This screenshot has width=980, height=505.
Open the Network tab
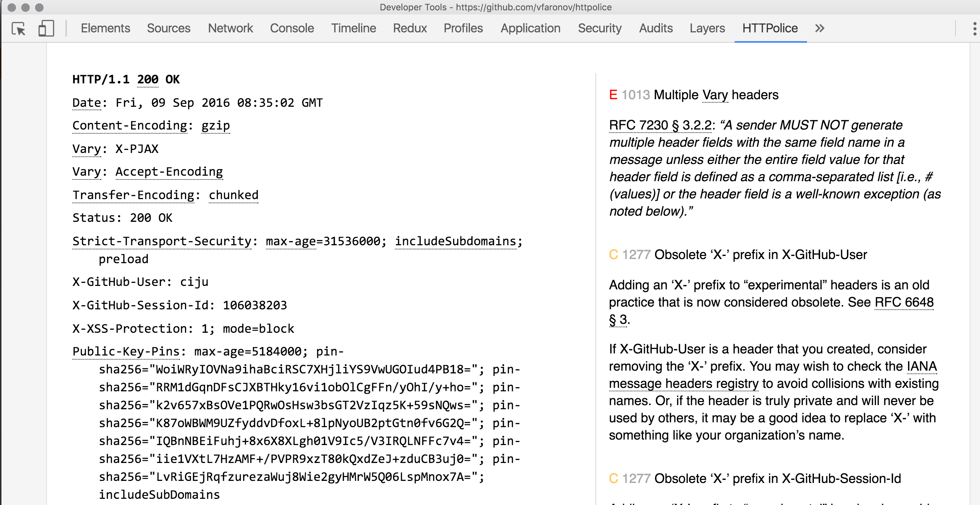[230, 28]
